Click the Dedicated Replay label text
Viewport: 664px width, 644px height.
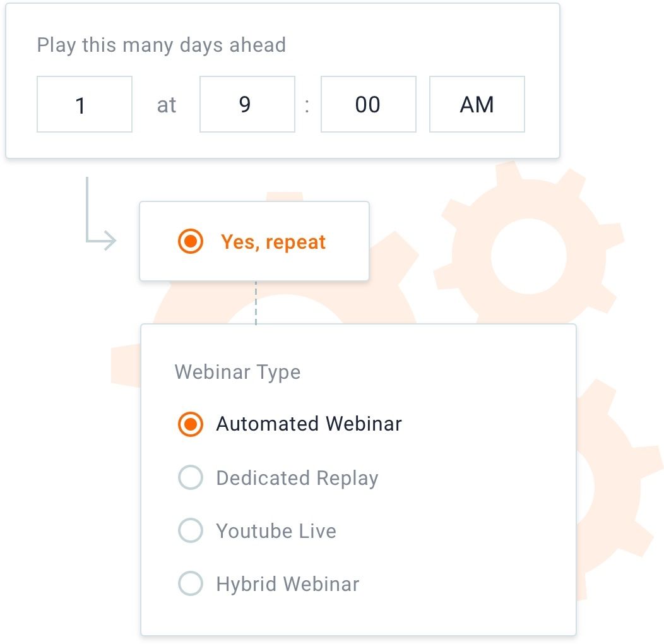[x=297, y=478]
